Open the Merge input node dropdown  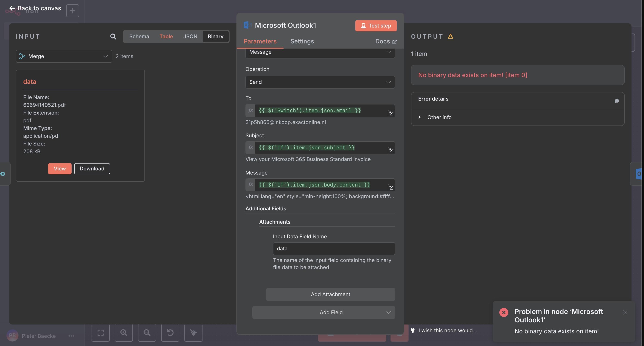click(64, 56)
